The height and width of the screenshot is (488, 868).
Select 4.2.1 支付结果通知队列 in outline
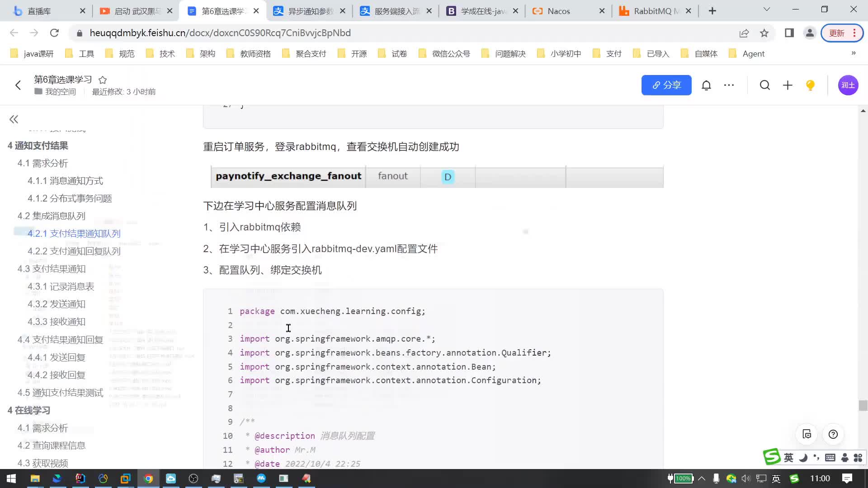tap(74, 234)
